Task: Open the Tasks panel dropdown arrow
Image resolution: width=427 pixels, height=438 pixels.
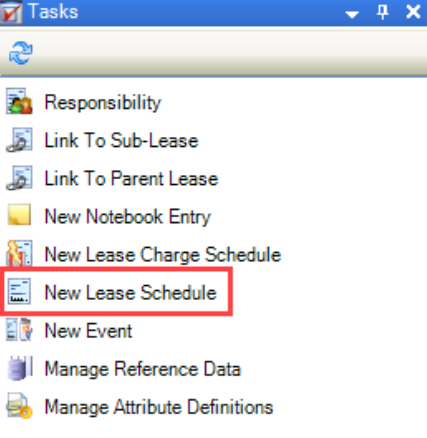Action: (352, 14)
